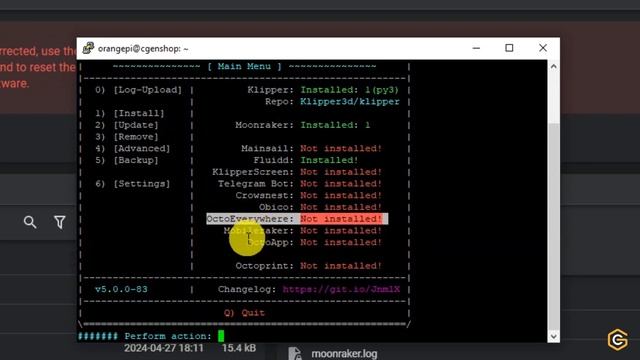Click the Changelog git.io link
Viewport: 640px width, 360px height.
[x=341, y=289]
